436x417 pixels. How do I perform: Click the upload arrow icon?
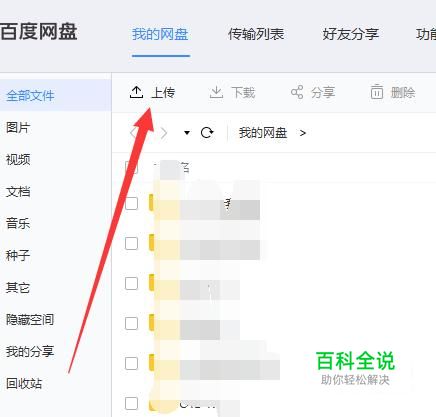click(x=136, y=92)
